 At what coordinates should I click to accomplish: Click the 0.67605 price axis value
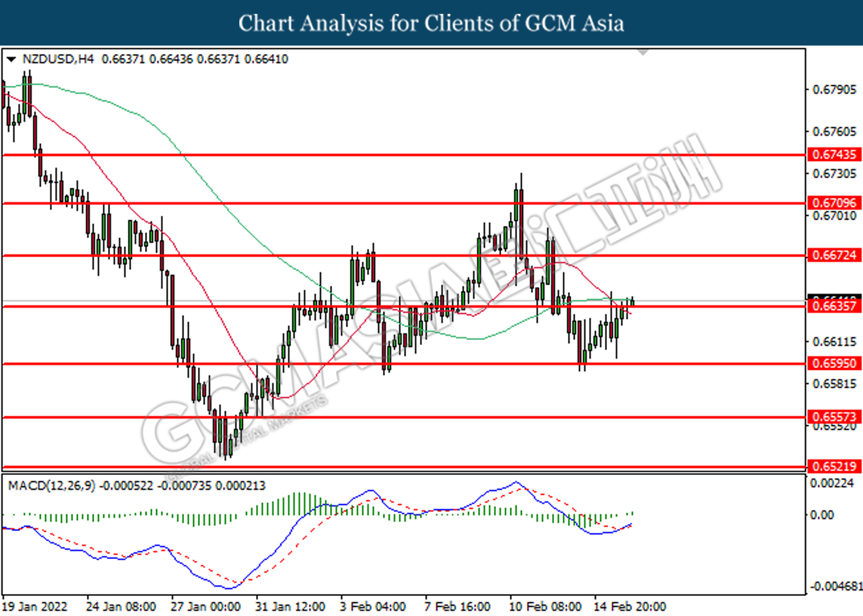tap(834, 132)
